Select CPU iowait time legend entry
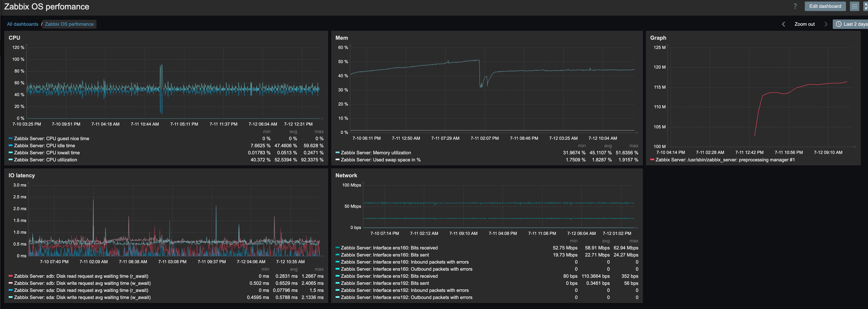Screen dimensions: 868x309 pos(47,153)
